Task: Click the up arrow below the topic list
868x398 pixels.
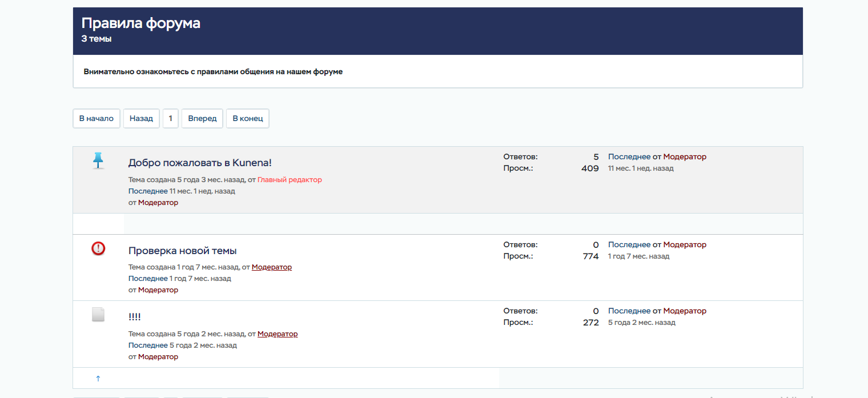Action: click(98, 378)
